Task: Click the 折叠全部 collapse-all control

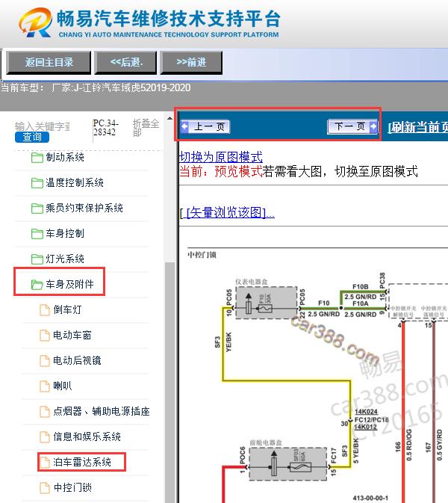Action: (x=146, y=128)
